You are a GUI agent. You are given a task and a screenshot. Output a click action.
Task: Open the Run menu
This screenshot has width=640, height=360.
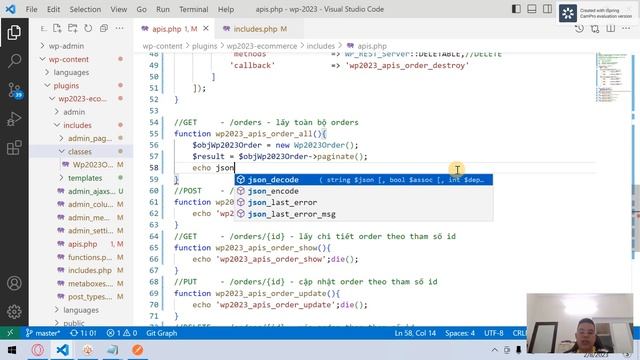pyautogui.click(x=163, y=9)
